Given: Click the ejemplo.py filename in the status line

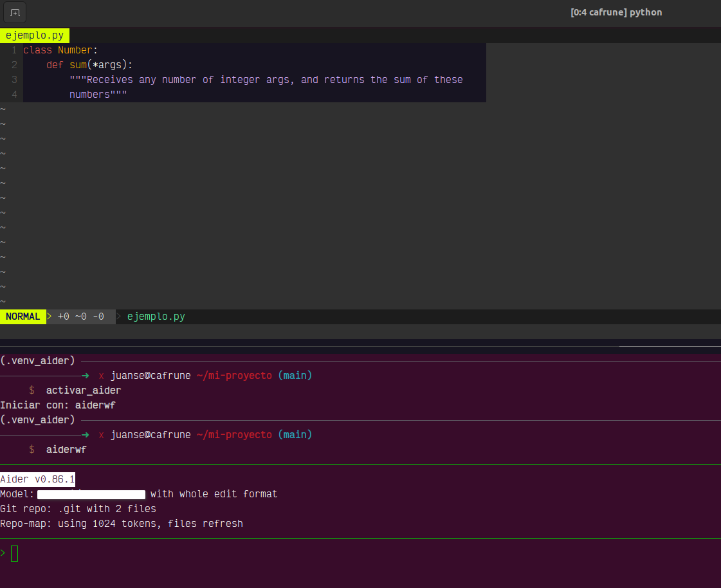Looking at the screenshot, I should click(x=156, y=317).
